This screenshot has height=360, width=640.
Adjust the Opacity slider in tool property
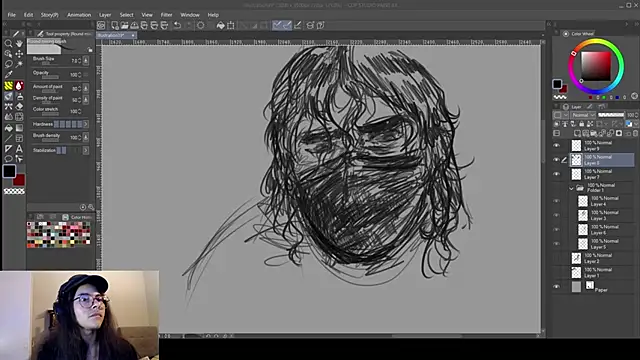pyautogui.click(x=50, y=77)
